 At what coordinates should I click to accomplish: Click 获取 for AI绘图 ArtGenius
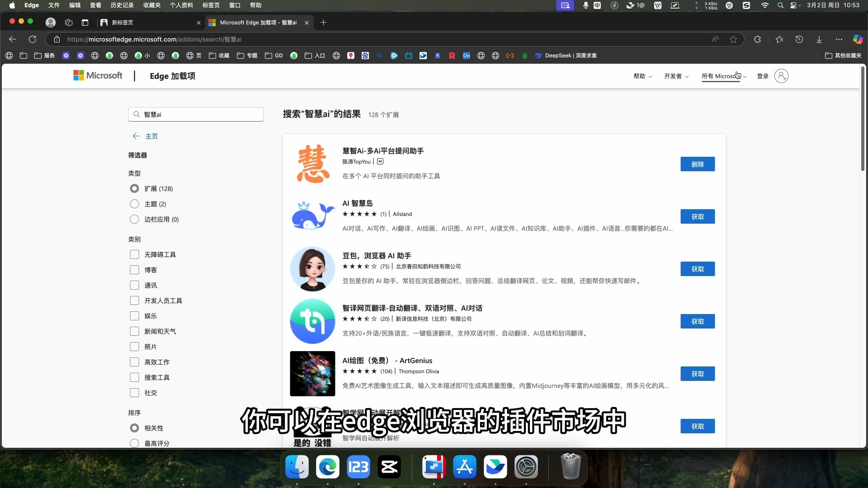(x=698, y=374)
